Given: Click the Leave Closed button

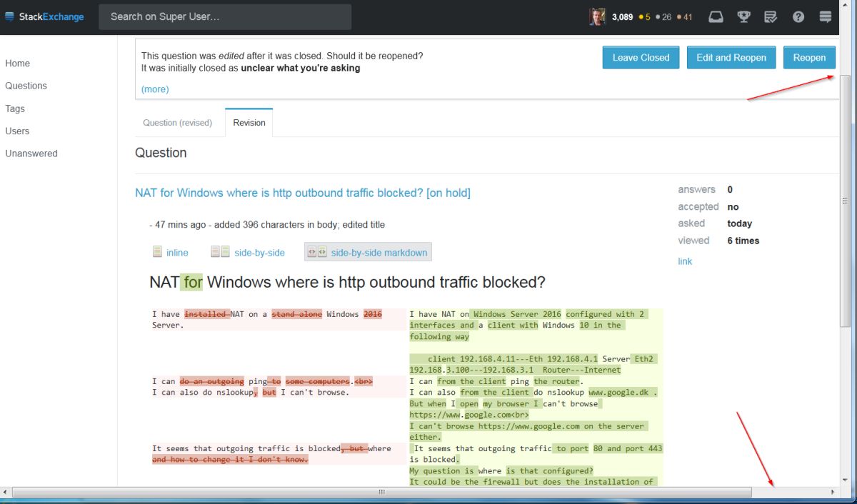Looking at the screenshot, I should 641,58.
